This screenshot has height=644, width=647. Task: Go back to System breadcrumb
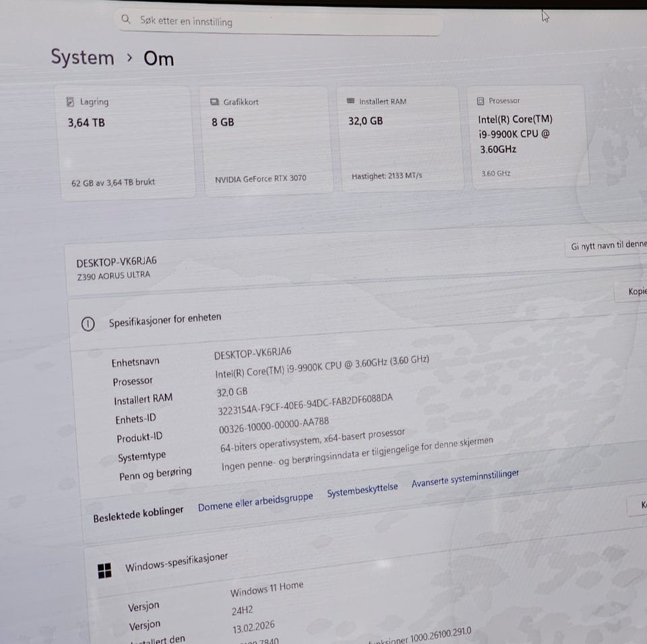[x=82, y=57]
